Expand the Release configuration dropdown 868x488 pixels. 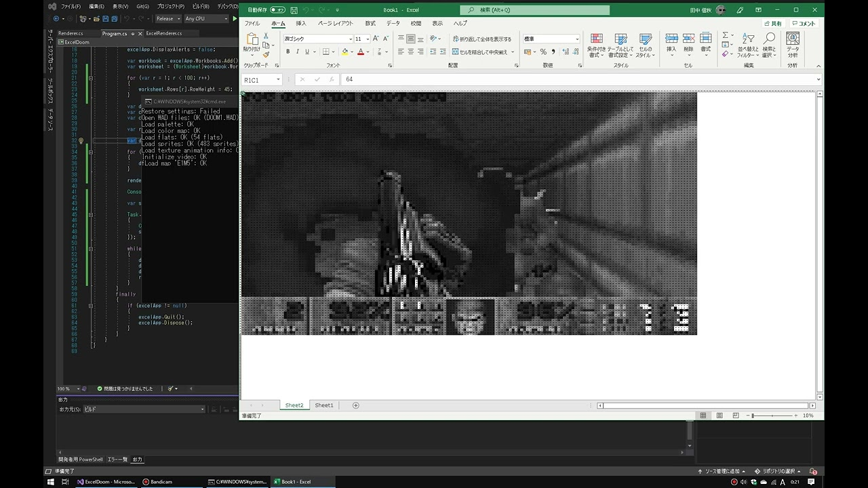(167, 19)
